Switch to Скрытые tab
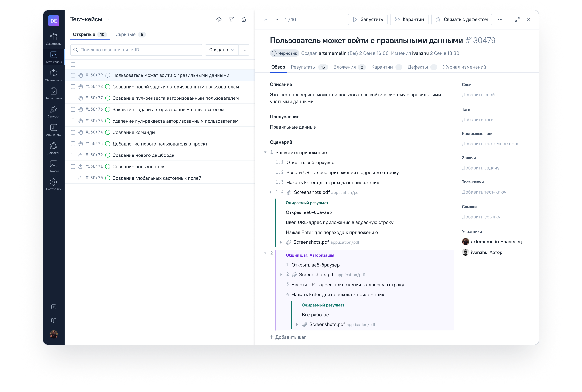582x392 pixels. point(130,34)
